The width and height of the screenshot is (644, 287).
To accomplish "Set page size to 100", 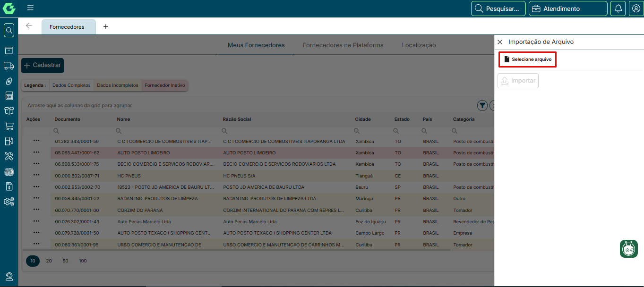I will [83, 261].
